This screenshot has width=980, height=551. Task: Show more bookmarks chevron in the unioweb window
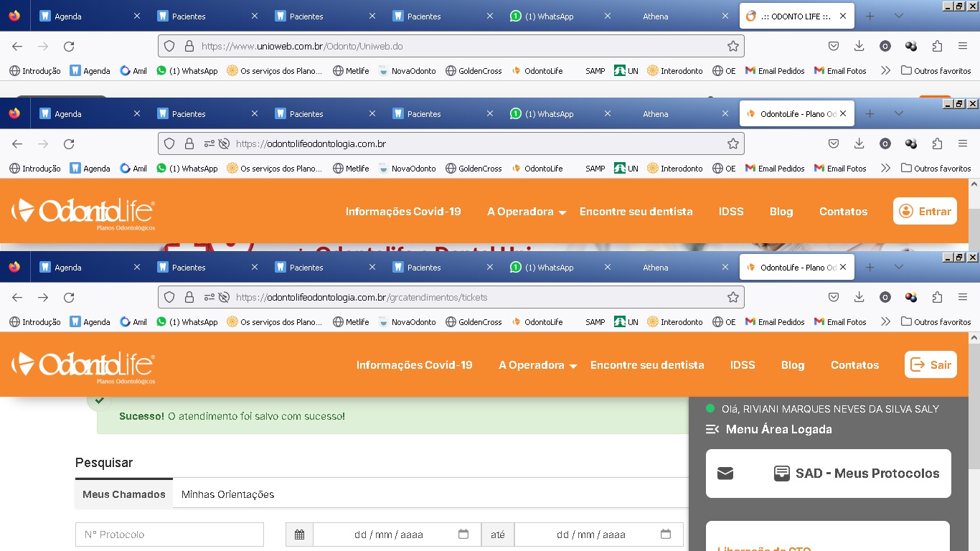[885, 71]
